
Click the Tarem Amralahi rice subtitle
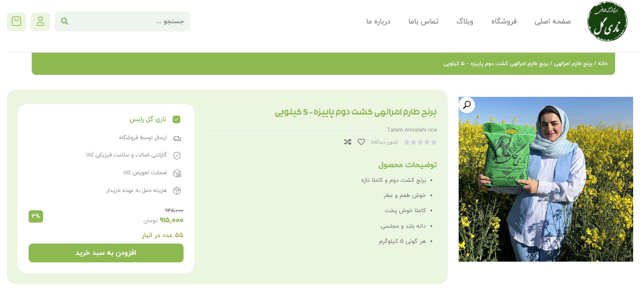(412, 130)
